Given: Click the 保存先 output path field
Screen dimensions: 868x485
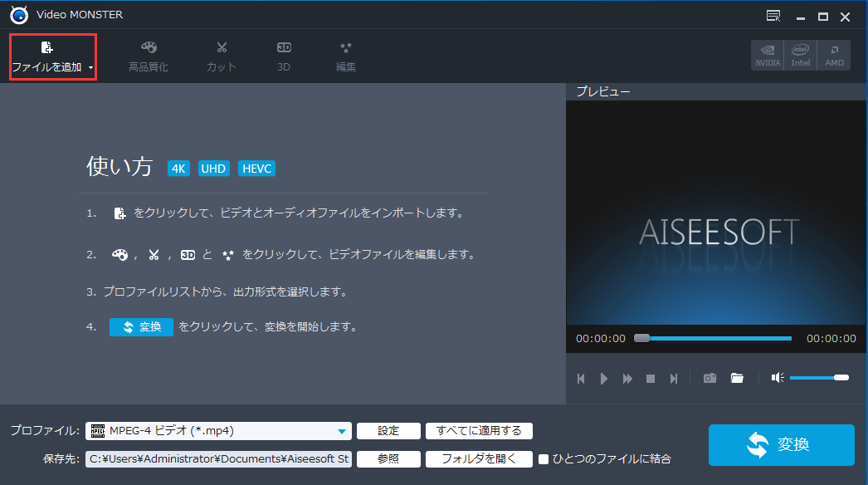Looking at the screenshot, I should 218,458.
